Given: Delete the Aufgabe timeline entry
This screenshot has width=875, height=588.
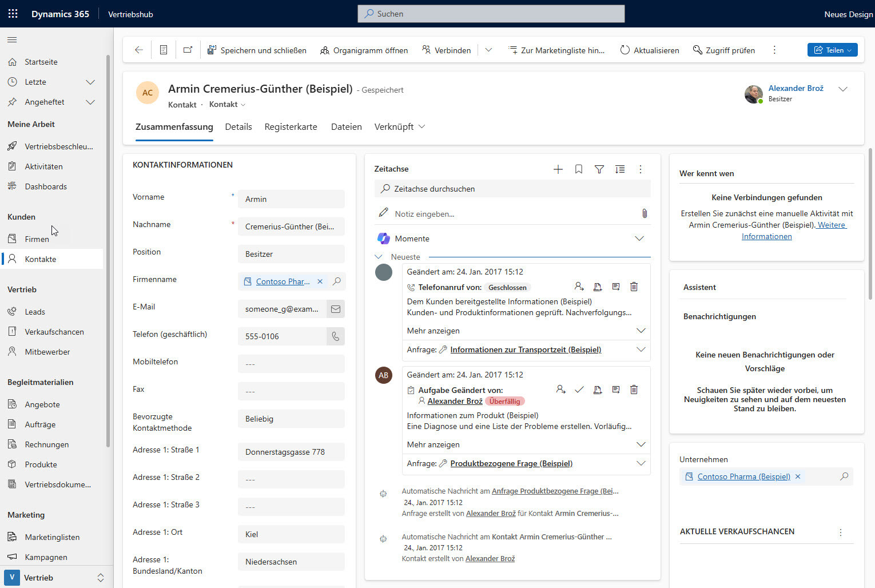Looking at the screenshot, I should click(634, 390).
